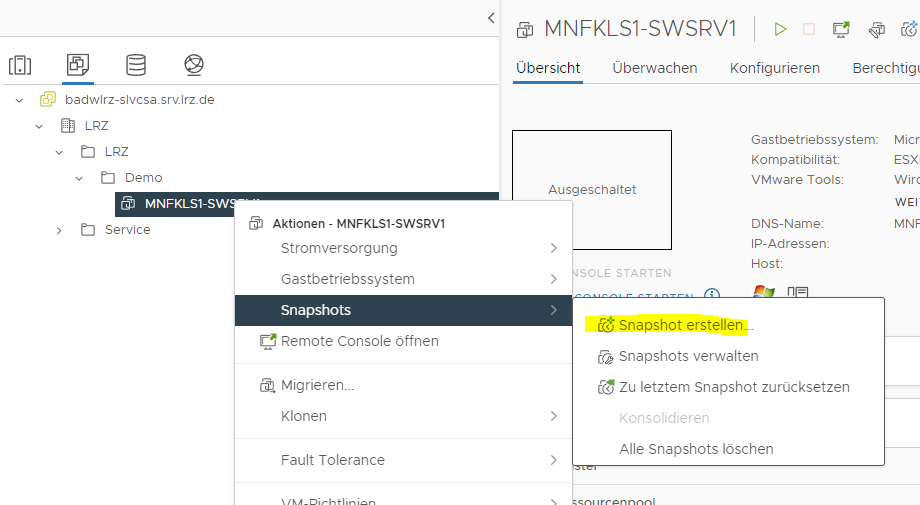This screenshot has width=920, height=505.
Task: Click the take snapshot toolbar icon
Action: [911, 29]
